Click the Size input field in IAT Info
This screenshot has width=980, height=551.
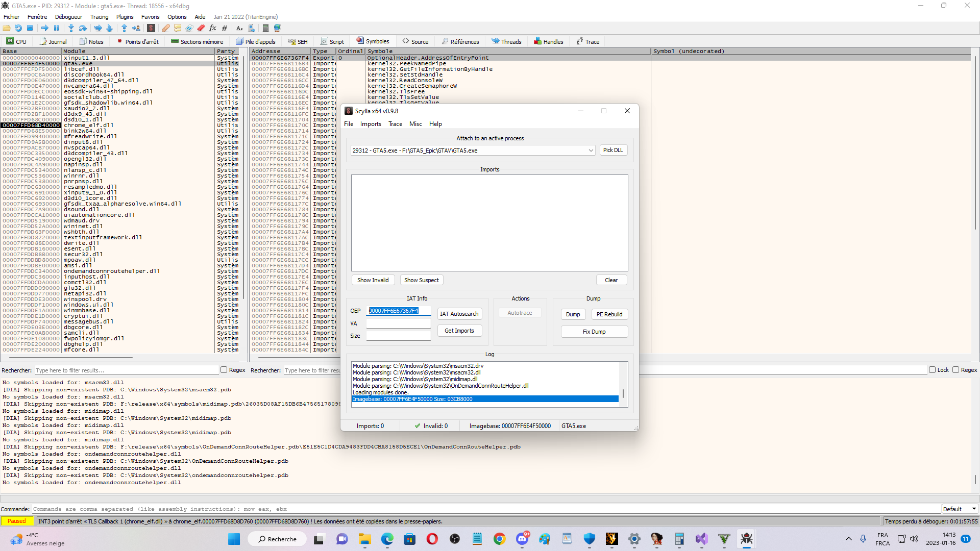[x=399, y=336]
